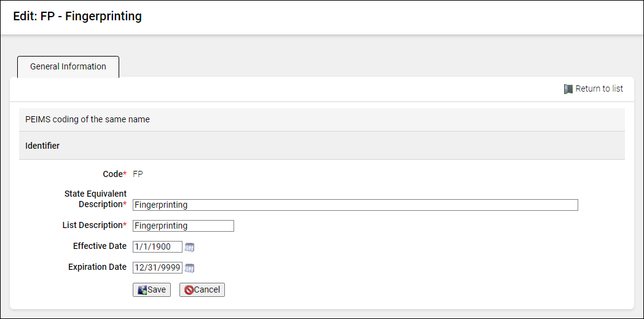The image size is (644, 319).
Task: Click the Edit: FP - Fingerprinting title
Action: click(77, 17)
